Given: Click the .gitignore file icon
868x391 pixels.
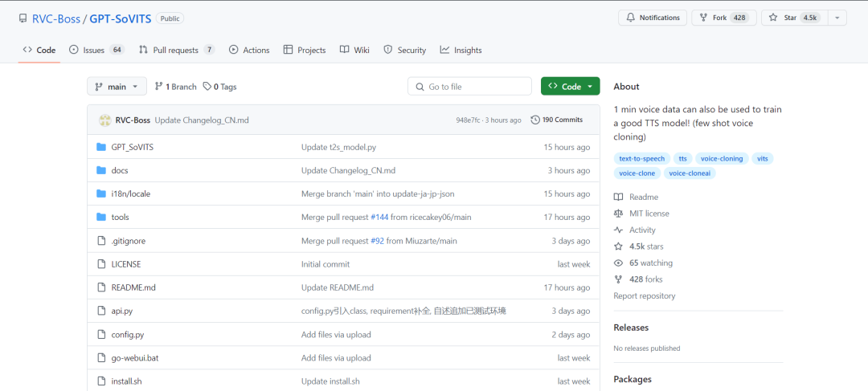Looking at the screenshot, I should point(100,241).
